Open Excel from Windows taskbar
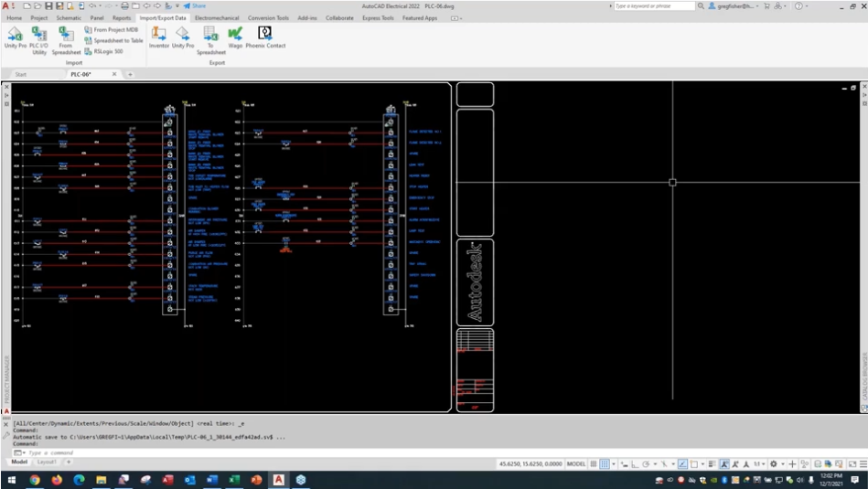This screenshot has height=489, width=868. (x=234, y=480)
